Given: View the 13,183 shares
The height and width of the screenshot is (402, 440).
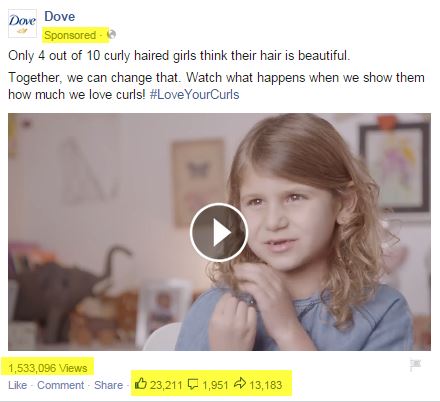Looking at the screenshot, I should [x=266, y=385].
